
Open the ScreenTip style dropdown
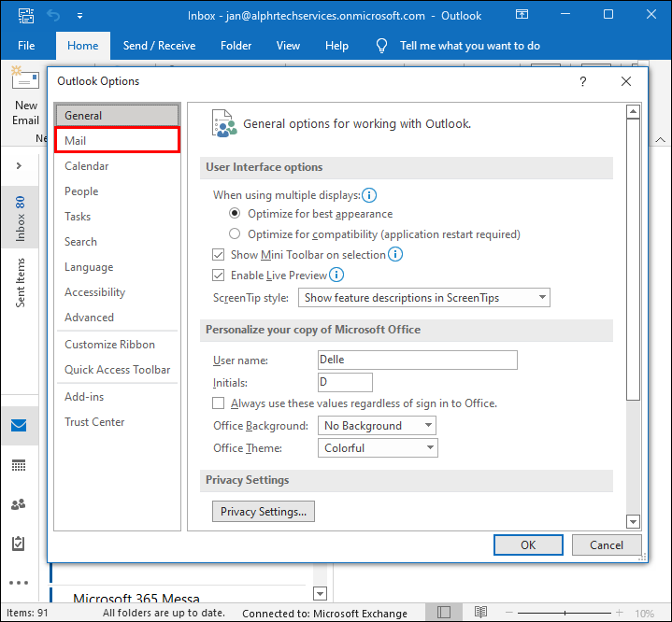(x=424, y=298)
